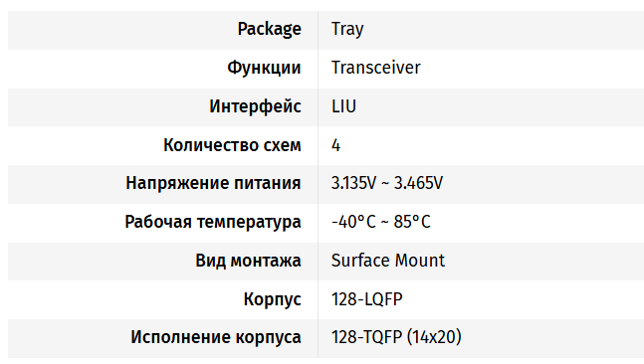644x364 pixels.
Task: Click the Интерфейс label
Action: coord(255,106)
